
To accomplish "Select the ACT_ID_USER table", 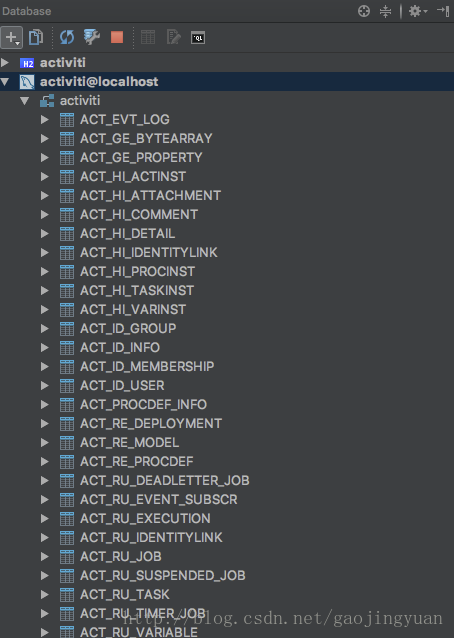I will pyautogui.click(x=122, y=385).
